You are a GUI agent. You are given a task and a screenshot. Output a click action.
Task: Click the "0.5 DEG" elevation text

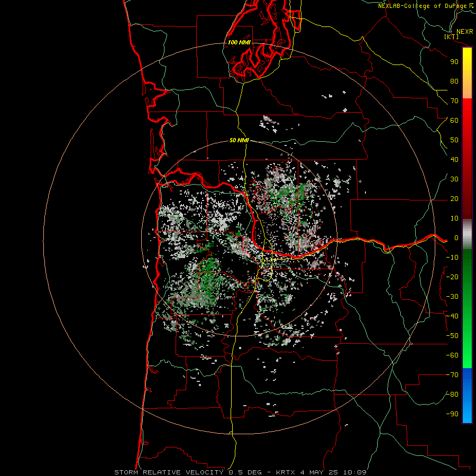[x=244, y=472]
